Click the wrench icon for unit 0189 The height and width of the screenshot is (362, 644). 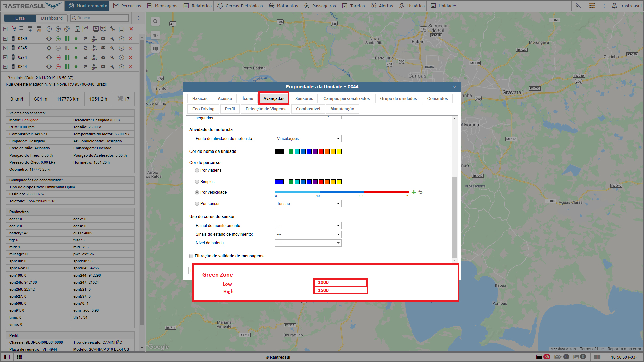(x=112, y=39)
